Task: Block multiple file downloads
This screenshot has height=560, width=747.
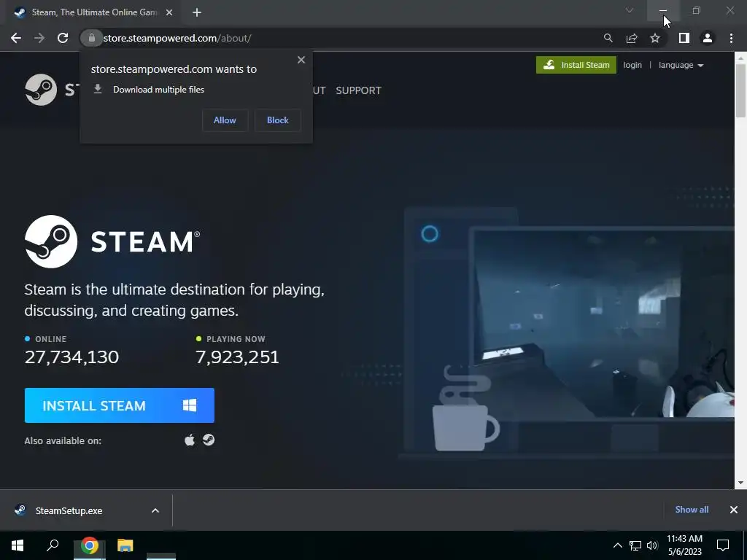Action: point(278,120)
